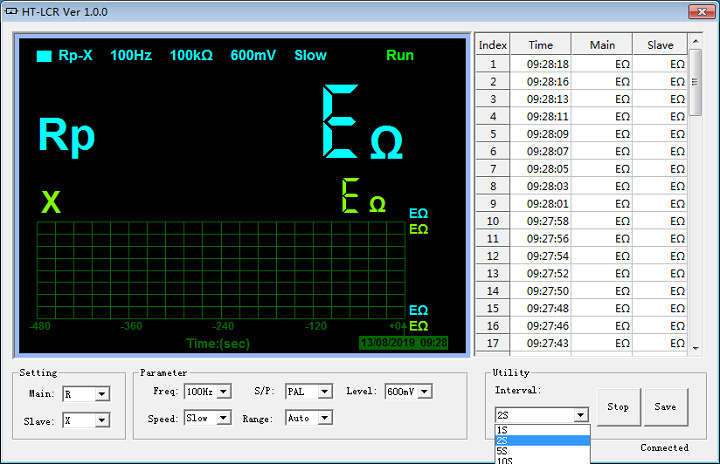
Task: Select table row with time 09:28:18
Action: [x=540, y=64]
